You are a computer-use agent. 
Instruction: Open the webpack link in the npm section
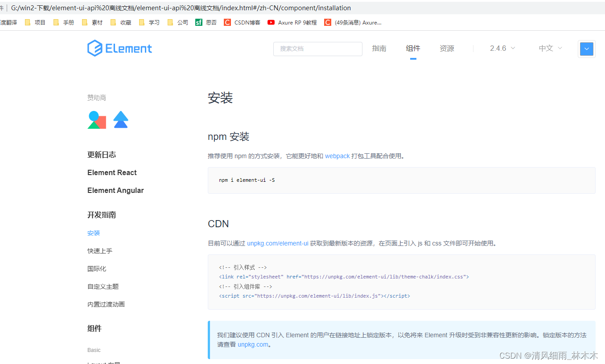click(337, 156)
